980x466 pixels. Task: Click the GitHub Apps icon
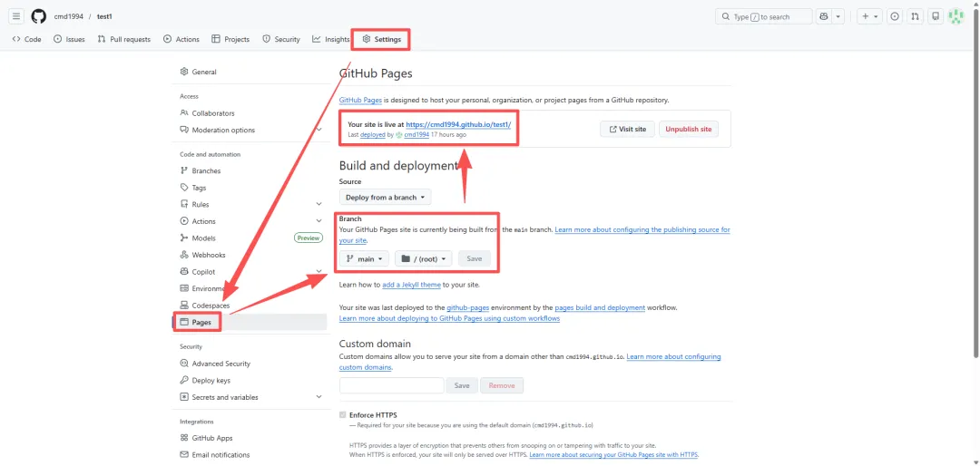pos(184,438)
